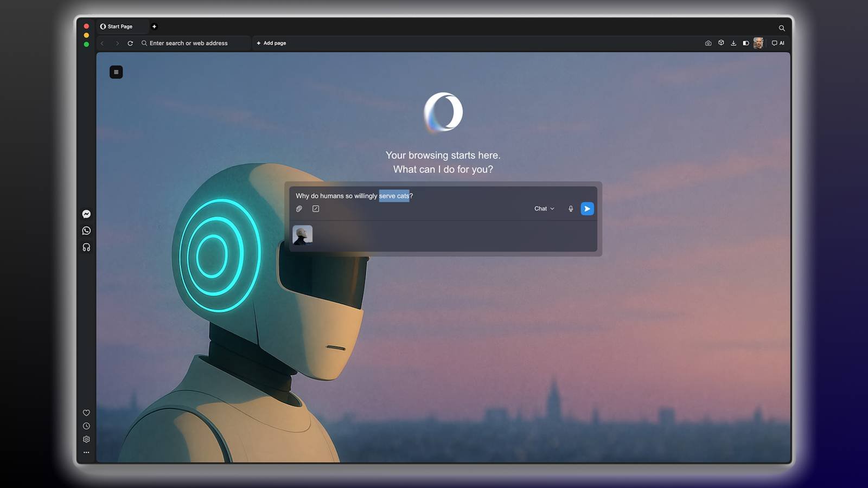Open bookmarks heart icon in sidebar
The height and width of the screenshot is (488, 868).
[x=86, y=413]
